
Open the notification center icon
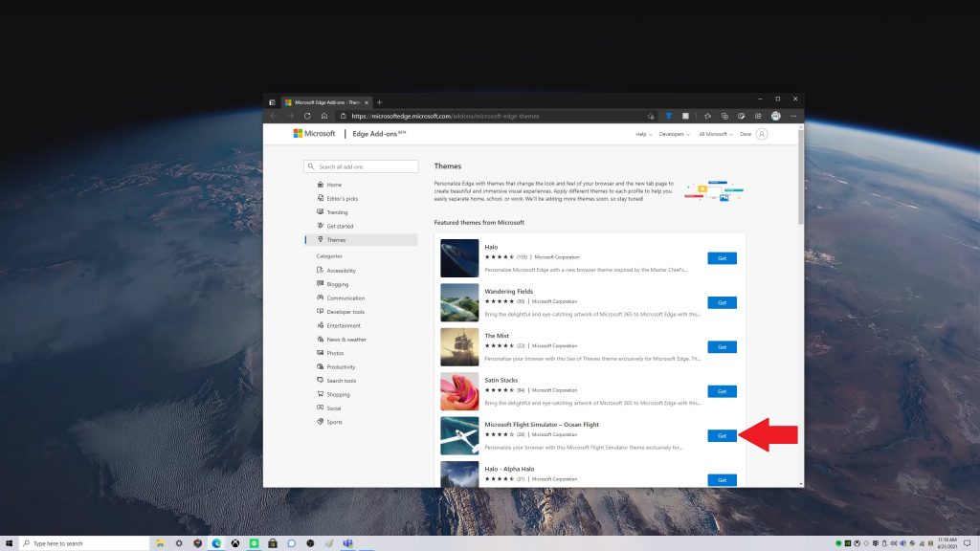click(967, 543)
